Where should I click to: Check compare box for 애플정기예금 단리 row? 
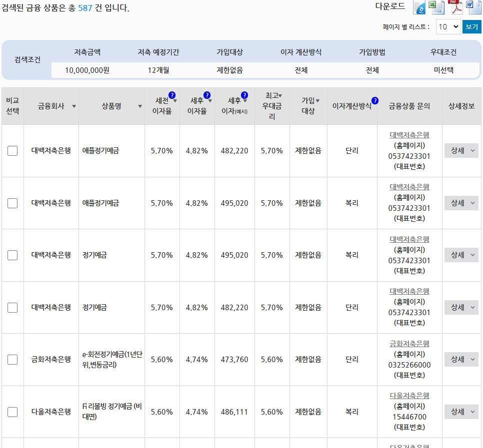coord(12,151)
